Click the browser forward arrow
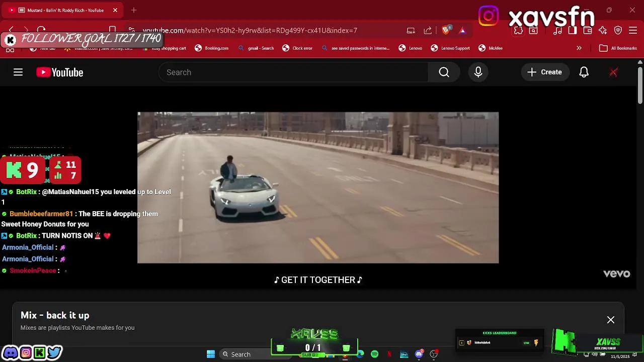The height and width of the screenshot is (362, 644). click(26, 30)
